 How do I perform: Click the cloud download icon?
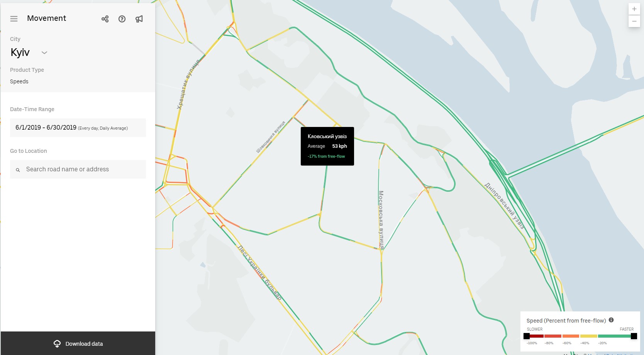[57, 343]
